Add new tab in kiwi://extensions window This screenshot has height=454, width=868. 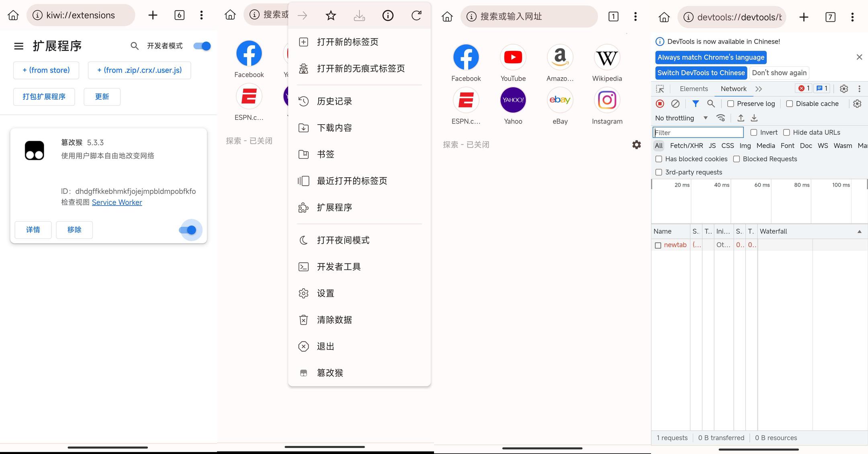tap(153, 15)
